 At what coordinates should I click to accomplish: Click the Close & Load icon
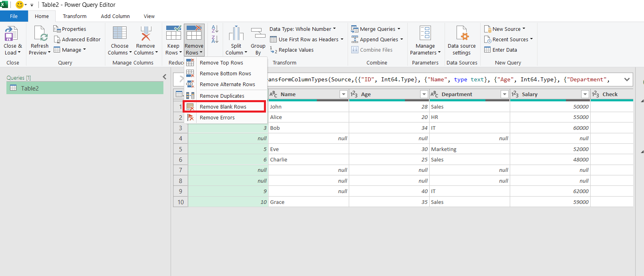pyautogui.click(x=12, y=34)
